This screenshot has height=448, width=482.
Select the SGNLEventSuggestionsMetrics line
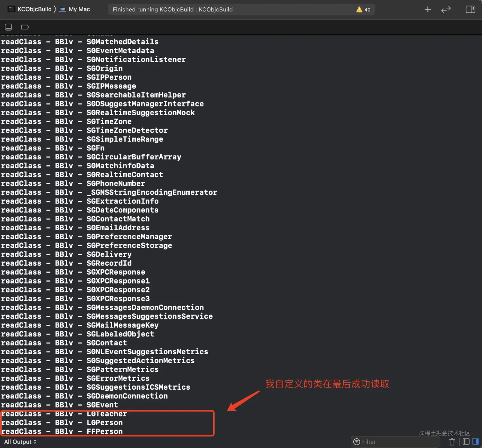point(105,352)
